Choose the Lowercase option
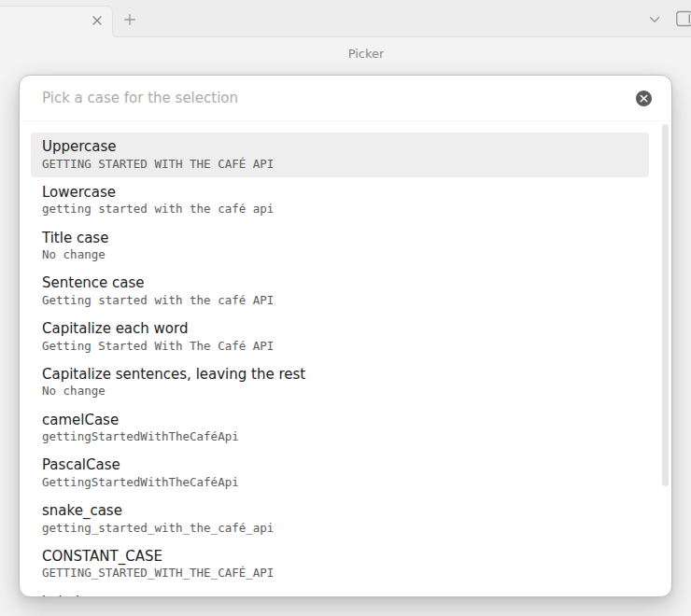The image size is (691, 616). [340, 200]
